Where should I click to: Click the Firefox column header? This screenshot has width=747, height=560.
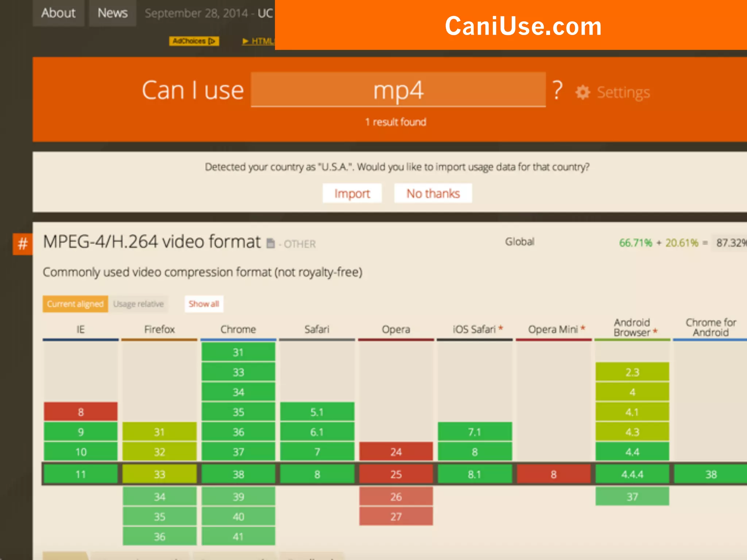coord(159,330)
